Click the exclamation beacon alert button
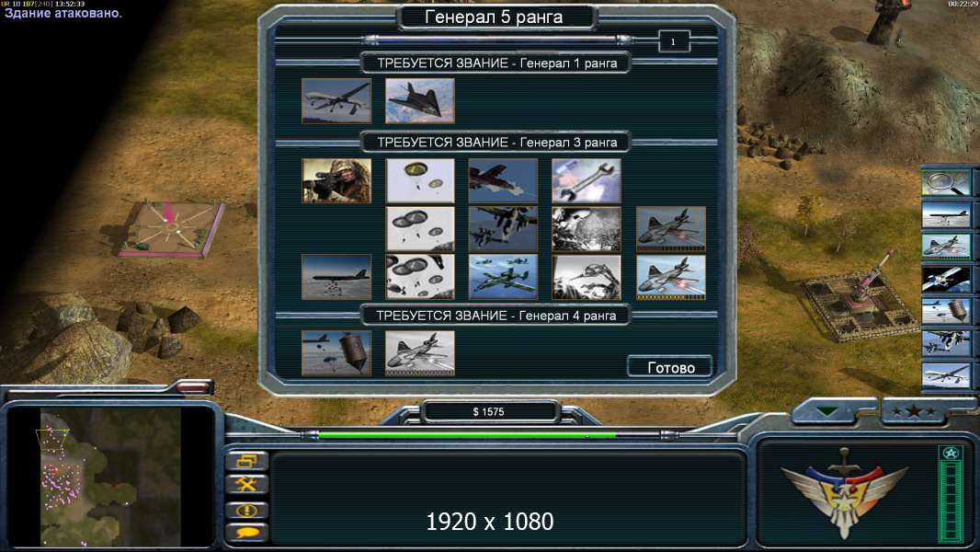 pos(247,510)
